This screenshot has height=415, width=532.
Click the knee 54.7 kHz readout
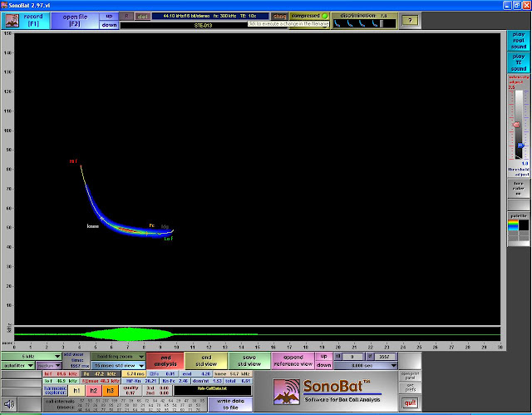[232, 373]
